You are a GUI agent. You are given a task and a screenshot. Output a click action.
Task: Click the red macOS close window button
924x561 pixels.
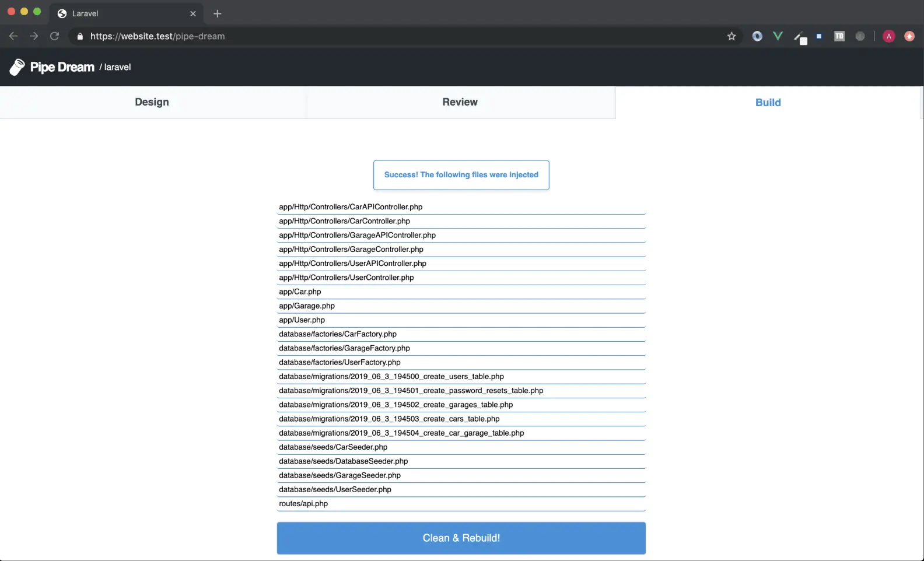[11, 12]
